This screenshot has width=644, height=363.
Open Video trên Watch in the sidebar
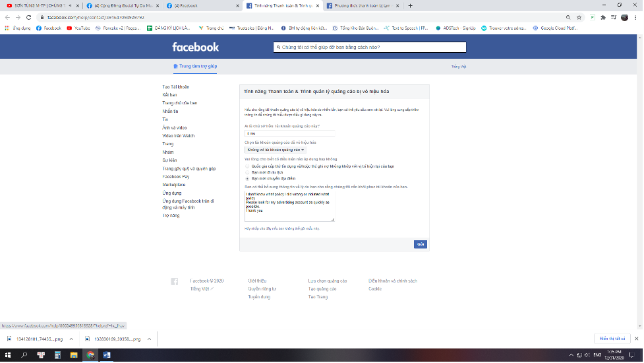178,136
